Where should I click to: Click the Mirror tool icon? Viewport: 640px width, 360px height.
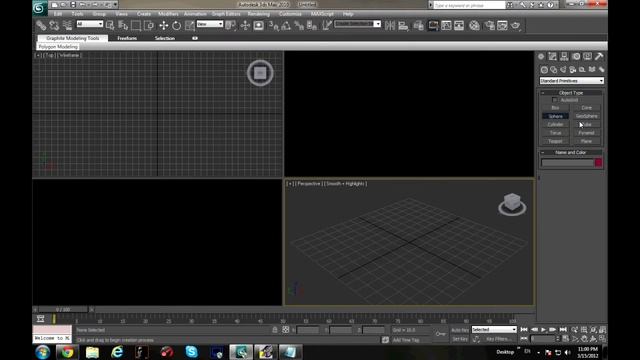(x=390, y=25)
